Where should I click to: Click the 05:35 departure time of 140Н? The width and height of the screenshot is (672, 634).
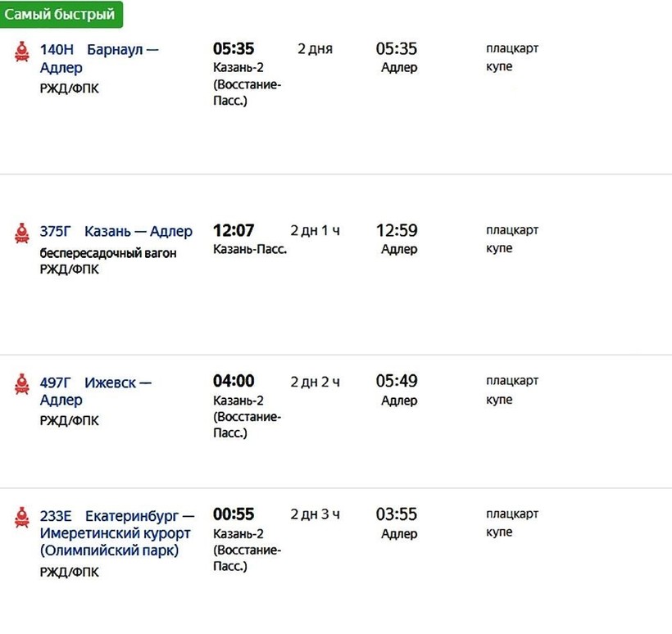234,49
